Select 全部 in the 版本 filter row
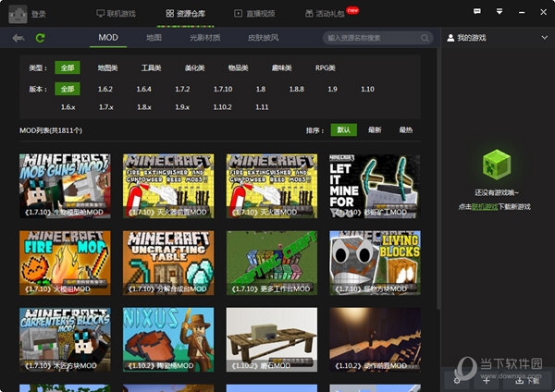 [x=68, y=89]
